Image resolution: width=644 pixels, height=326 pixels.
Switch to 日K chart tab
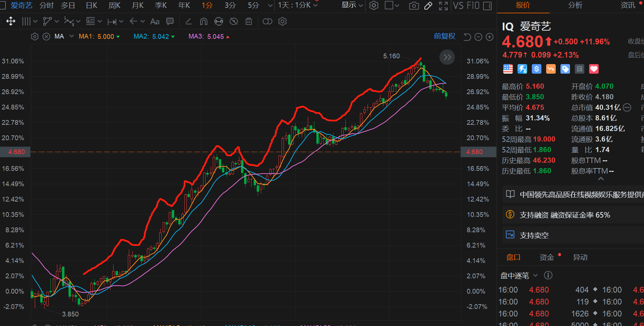91,5
